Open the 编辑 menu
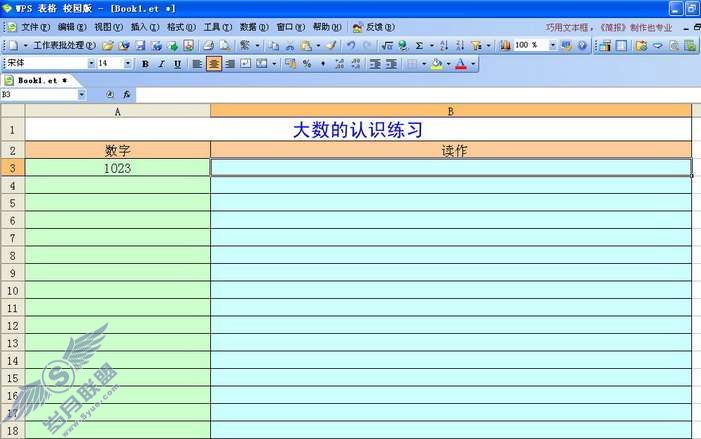The image size is (701, 439). point(72,27)
